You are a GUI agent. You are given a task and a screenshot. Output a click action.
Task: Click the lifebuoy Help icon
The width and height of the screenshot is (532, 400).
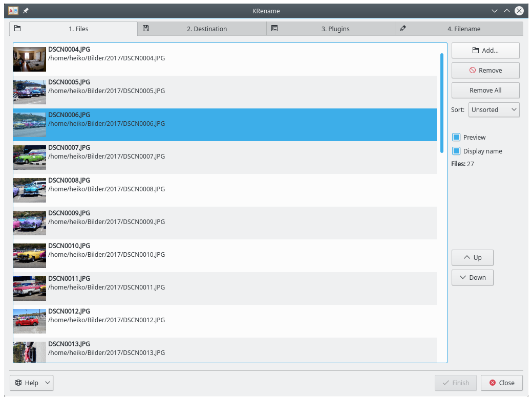18,383
